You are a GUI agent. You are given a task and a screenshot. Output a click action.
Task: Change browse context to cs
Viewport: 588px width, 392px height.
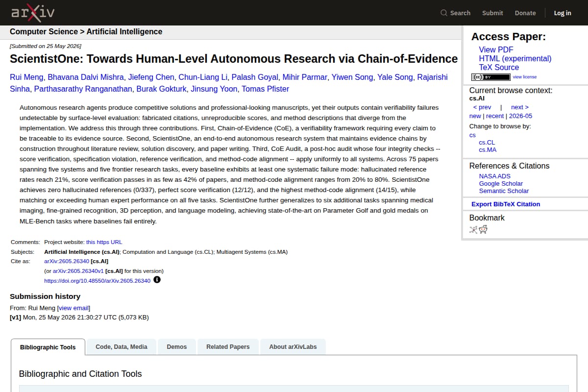[472, 135]
